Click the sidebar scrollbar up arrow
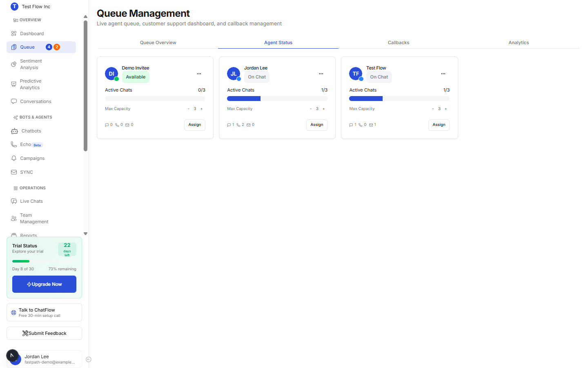 (x=85, y=17)
